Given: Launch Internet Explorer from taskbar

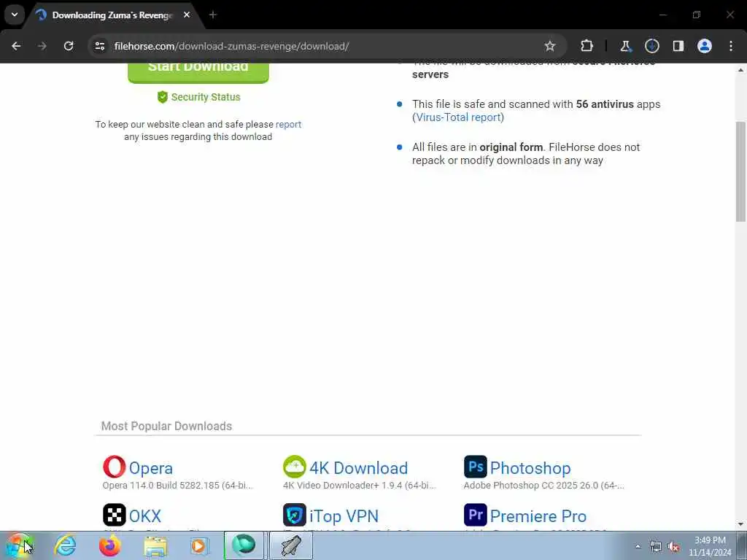Looking at the screenshot, I should pyautogui.click(x=65, y=545).
